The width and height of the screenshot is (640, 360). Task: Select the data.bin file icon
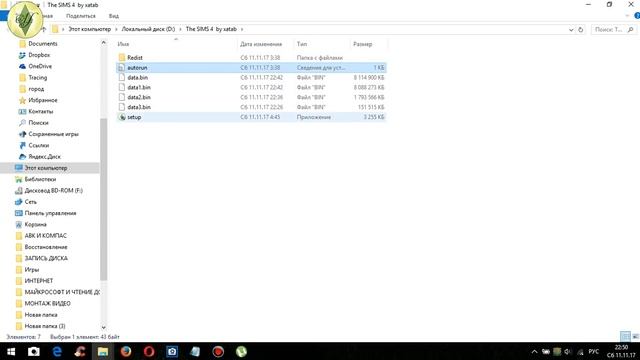tap(121, 78)
